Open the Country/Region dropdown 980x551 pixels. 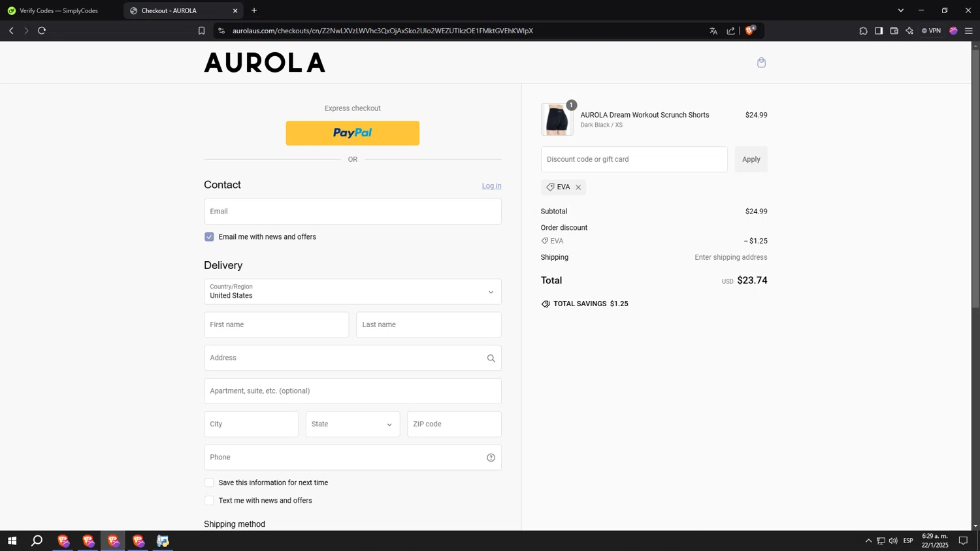tap(353, 292)
